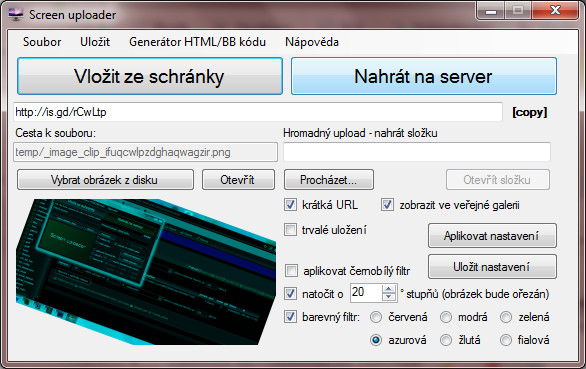
Task: Toggle the barevný filtr checkbox
Action: point(290,317)
